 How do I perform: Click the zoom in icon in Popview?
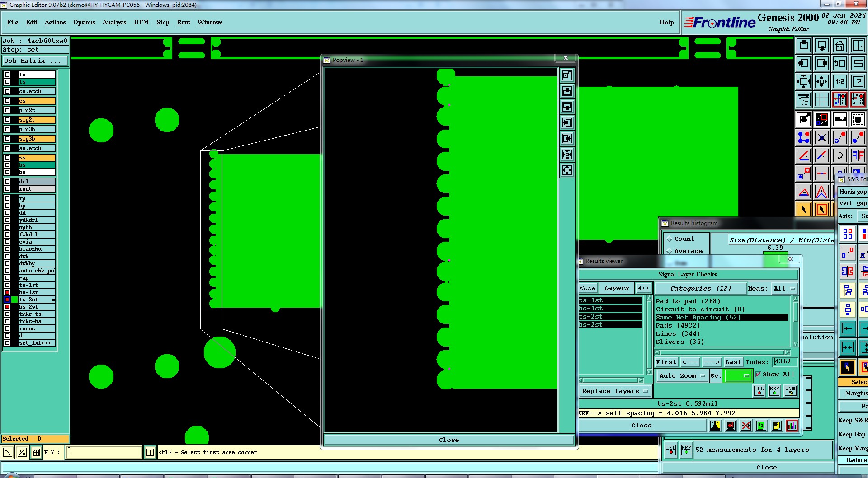567,154
